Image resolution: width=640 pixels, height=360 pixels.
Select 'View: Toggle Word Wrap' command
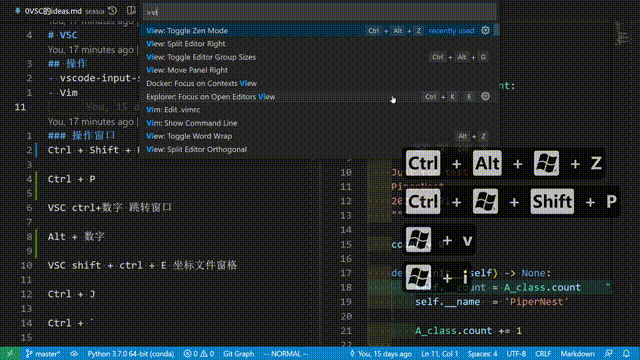tap(319, 136)
